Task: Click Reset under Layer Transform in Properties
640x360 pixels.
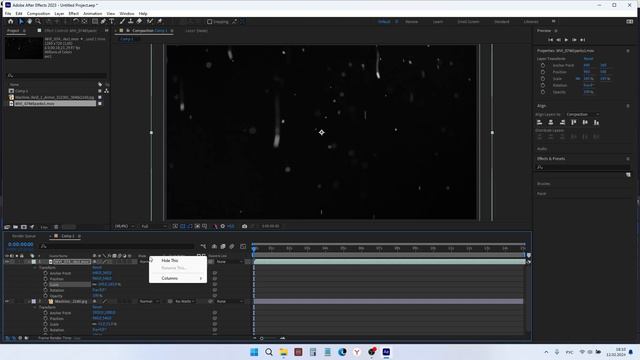Action: click(588, 59)
